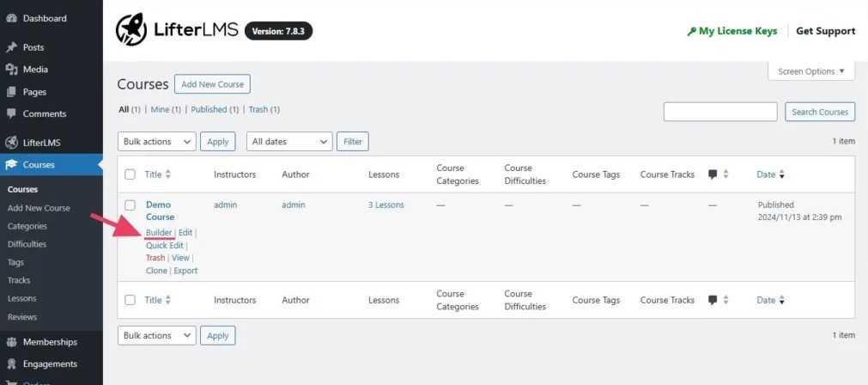Click the Comments bubble icon in sidebar
This screenshot has width=868, height=385.
(11, 113)
